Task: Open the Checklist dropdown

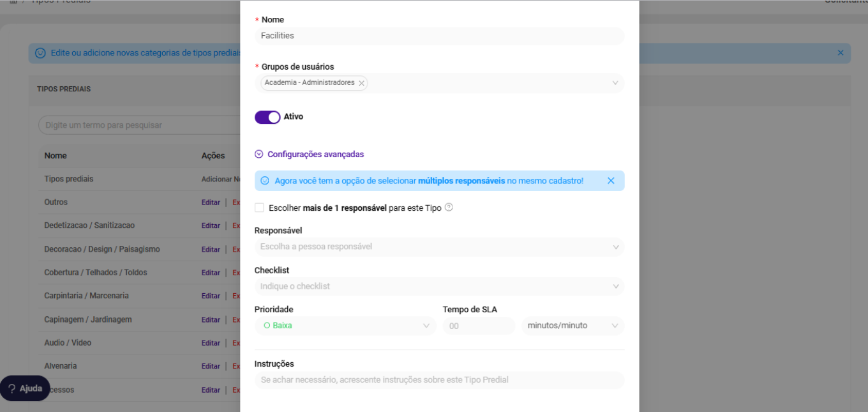Action: tap(439, 286)
